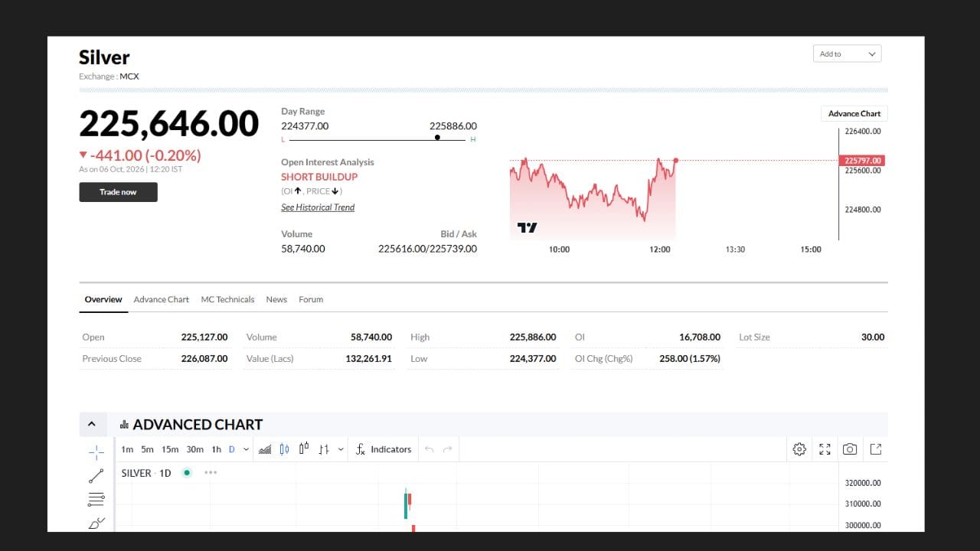Open the Advance Chart tab
This screenshot has width=980, height=551.
coord(161,299)
